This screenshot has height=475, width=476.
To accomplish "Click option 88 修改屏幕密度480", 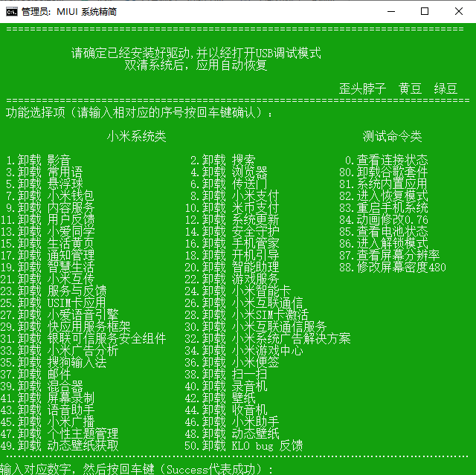I will (x=393, y=268).
